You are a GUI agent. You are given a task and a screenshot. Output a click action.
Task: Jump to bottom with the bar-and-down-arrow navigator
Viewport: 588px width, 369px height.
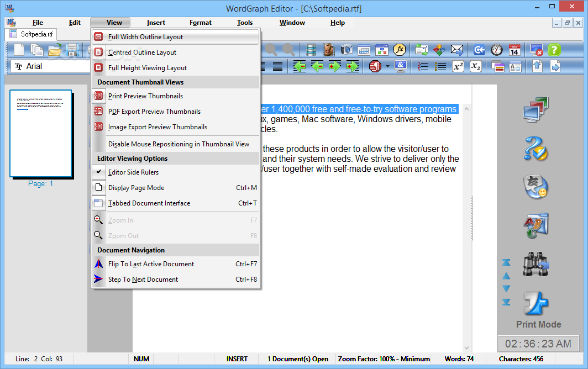click(506, 302)
